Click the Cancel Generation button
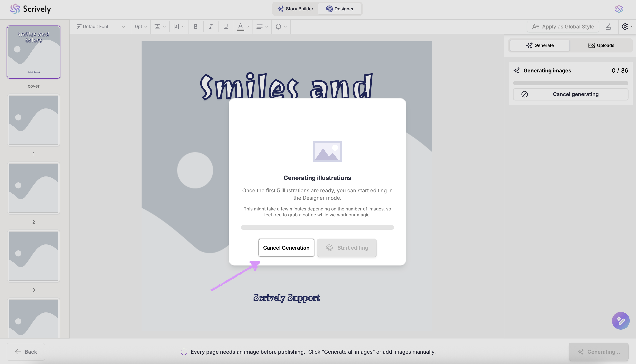The image size is (636, 364). click(x=286, y=248)
